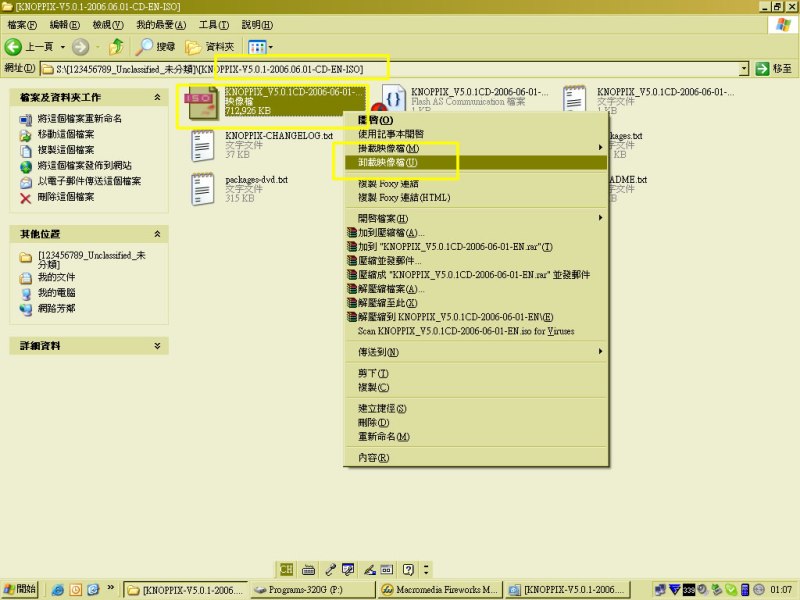Open 我的電腦 in 其他位置
This screenshot has width=800, height=600.
(x=56, y=293)
